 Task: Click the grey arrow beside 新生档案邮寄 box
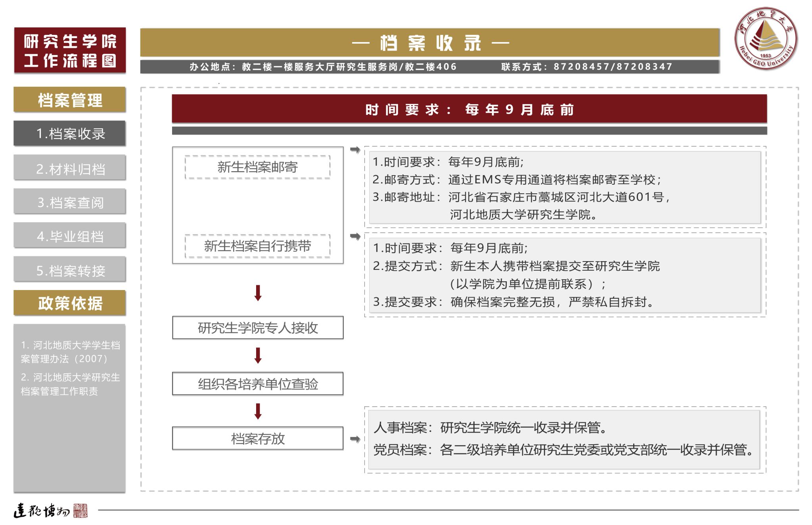pos(355,150)
